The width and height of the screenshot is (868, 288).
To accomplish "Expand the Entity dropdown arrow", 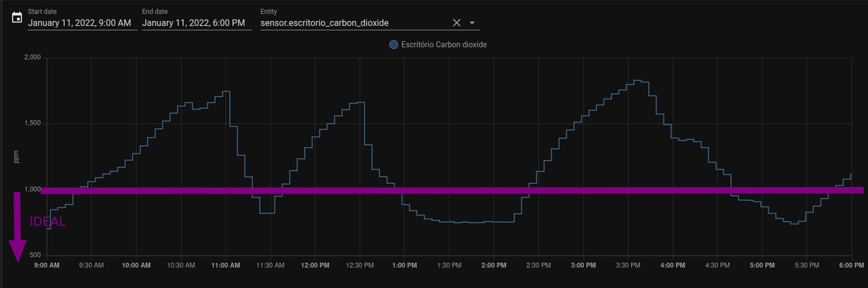I will pyautogui.click(x=473, y=23).
